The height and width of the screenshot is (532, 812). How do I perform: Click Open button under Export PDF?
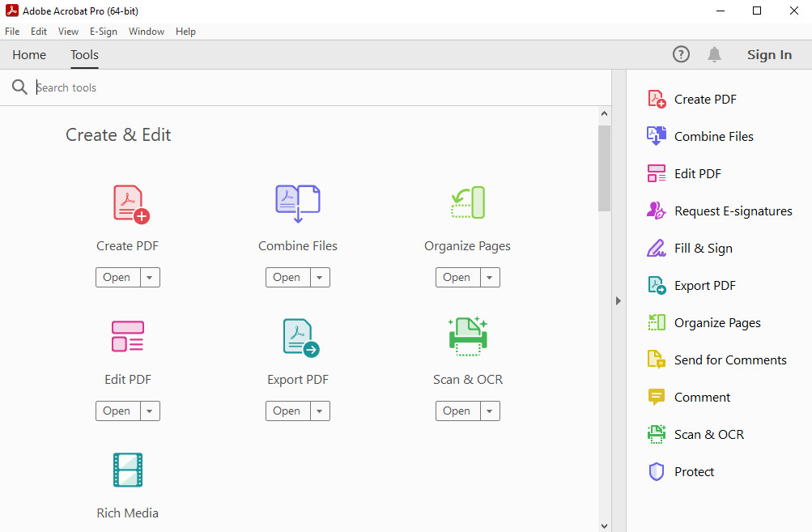(x=288, y=411)
